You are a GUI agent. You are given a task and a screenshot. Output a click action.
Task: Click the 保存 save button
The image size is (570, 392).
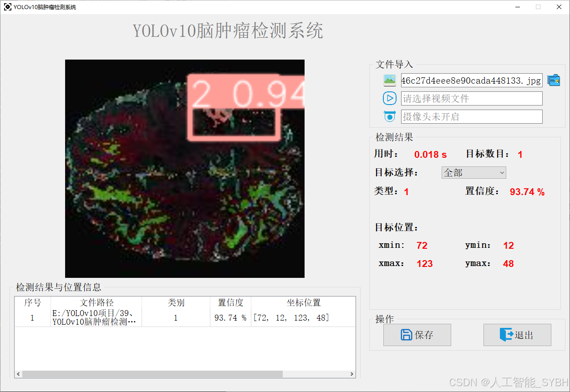(417, 335)
